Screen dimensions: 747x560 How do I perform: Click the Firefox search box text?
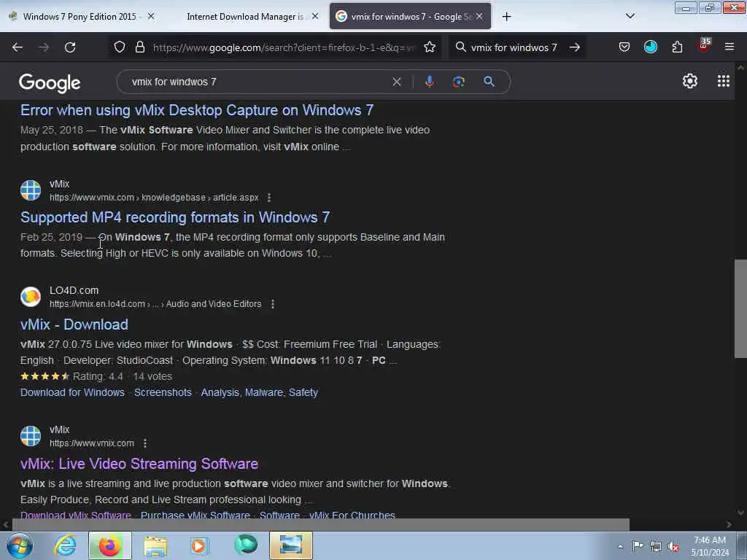click(514, 47)
